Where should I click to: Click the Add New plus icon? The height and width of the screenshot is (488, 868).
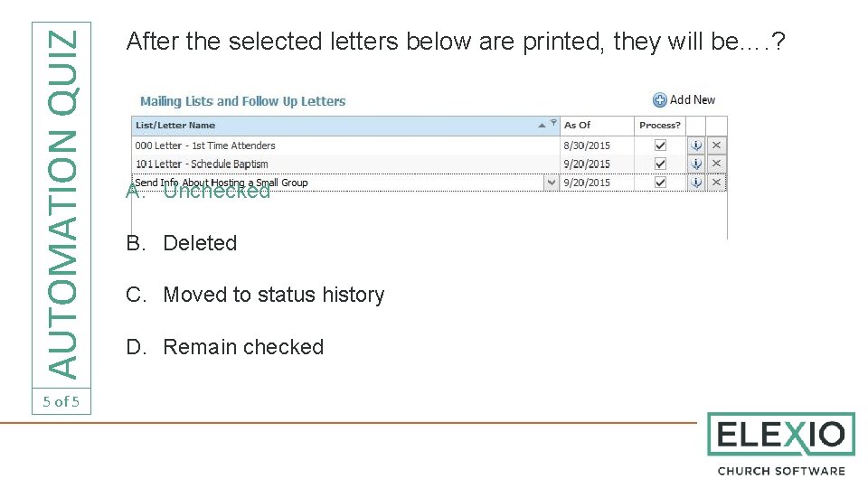[x=660, y=100]
